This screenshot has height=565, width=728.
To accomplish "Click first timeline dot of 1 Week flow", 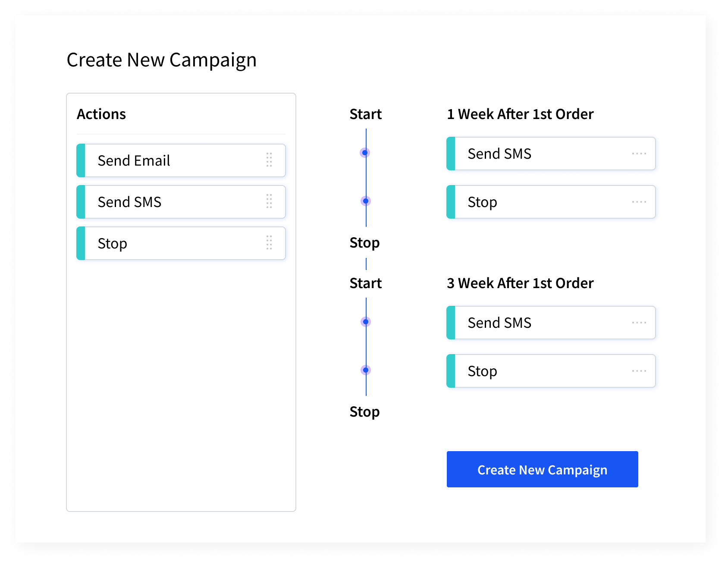I will click(x=365, y=153).
